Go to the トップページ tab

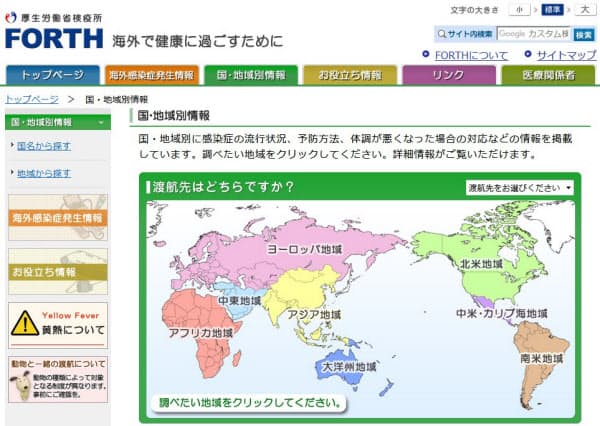tap(52, 75)
